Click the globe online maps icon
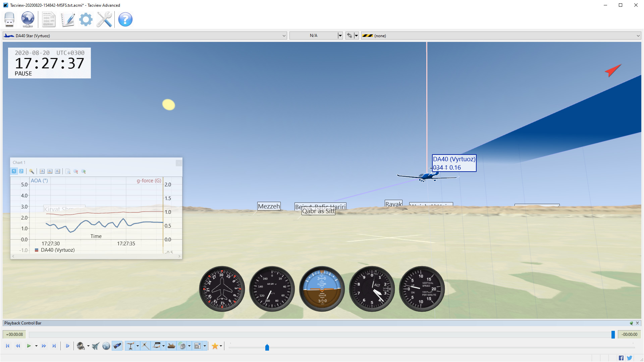Image resolution: width=644 pixels, height=362 pixels. click(x=28, y=19)
